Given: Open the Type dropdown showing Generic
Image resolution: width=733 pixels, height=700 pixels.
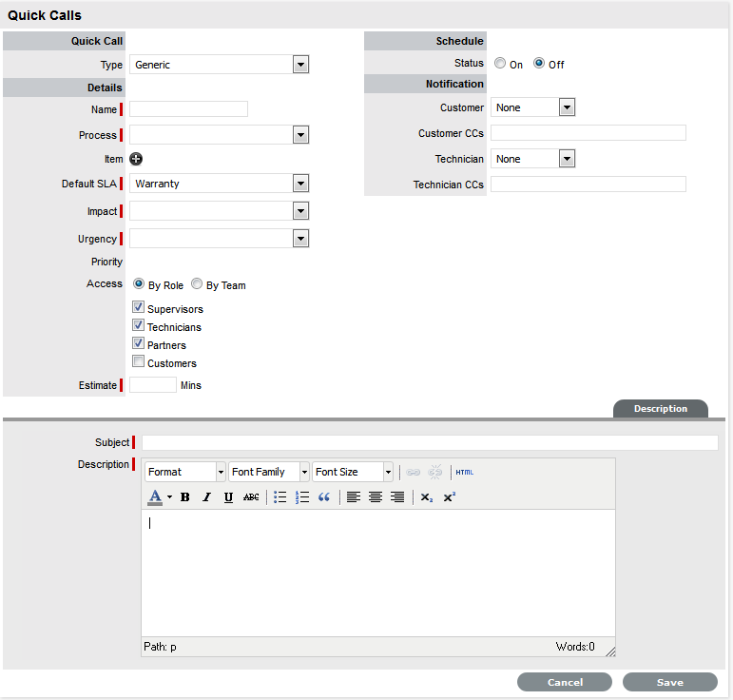Looking at the screenshot, I should pos(220,65).
